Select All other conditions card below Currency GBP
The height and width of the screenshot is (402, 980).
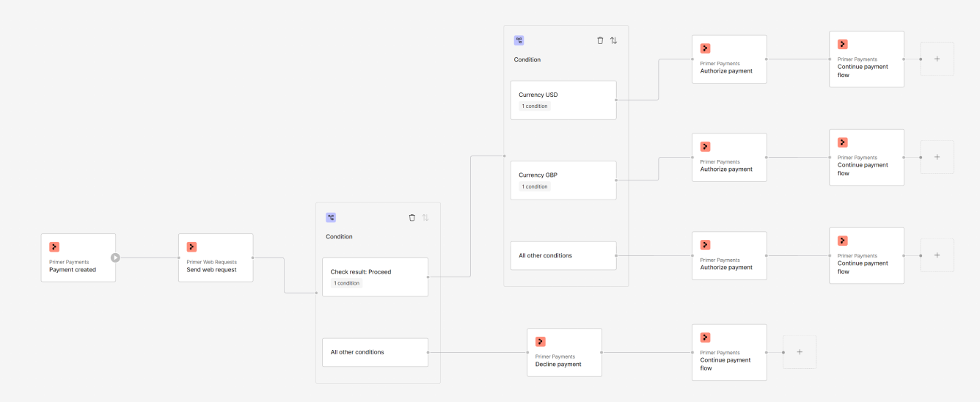click(x=563, y=256)
